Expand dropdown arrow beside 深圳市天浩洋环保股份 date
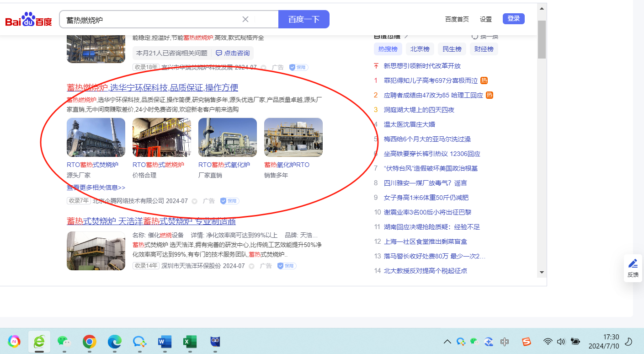 pyautogui.click(x=251, y=266)
